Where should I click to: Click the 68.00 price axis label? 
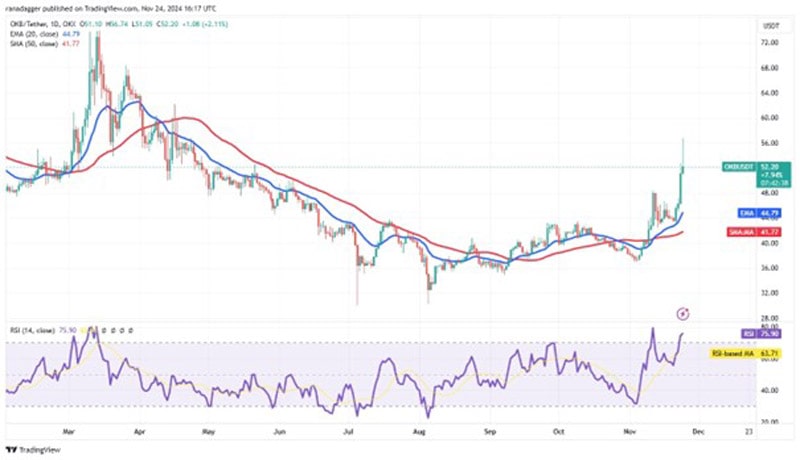pyautogui.click(x=769, y=68)
